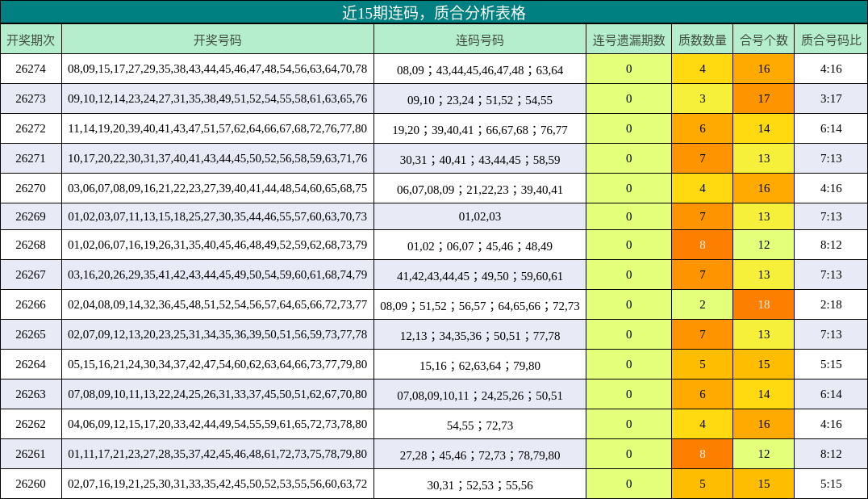Click composite count 17 in row 26273
This screenshot has height=499, width=868.
point(764,99)
